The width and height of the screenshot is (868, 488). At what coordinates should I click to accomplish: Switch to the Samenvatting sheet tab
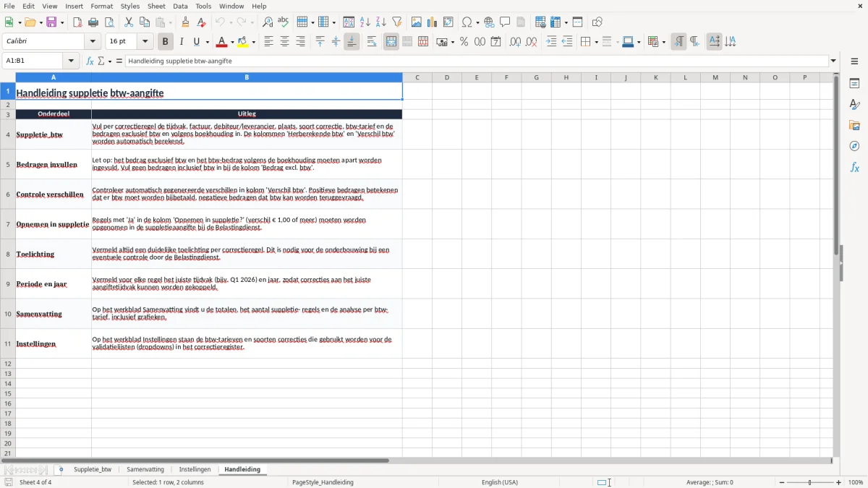point(145,470)
